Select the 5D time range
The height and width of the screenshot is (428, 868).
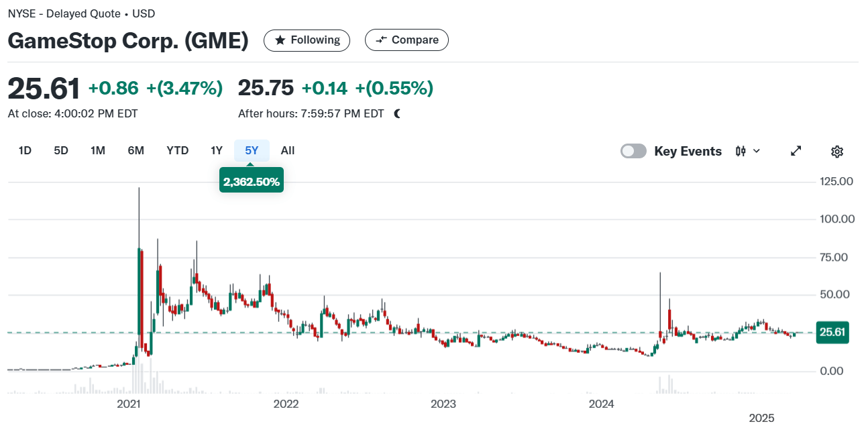point(61,150)
